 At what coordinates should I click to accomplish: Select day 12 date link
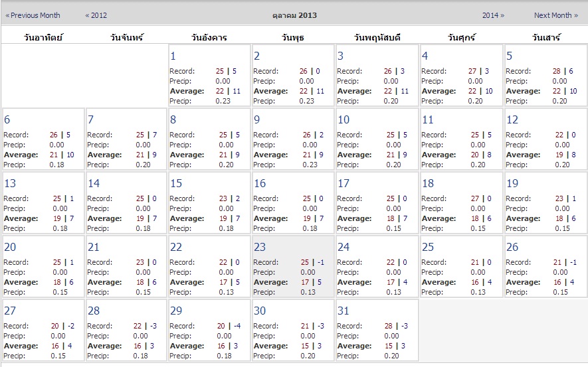pyautogui.click(x=512, y=119)
